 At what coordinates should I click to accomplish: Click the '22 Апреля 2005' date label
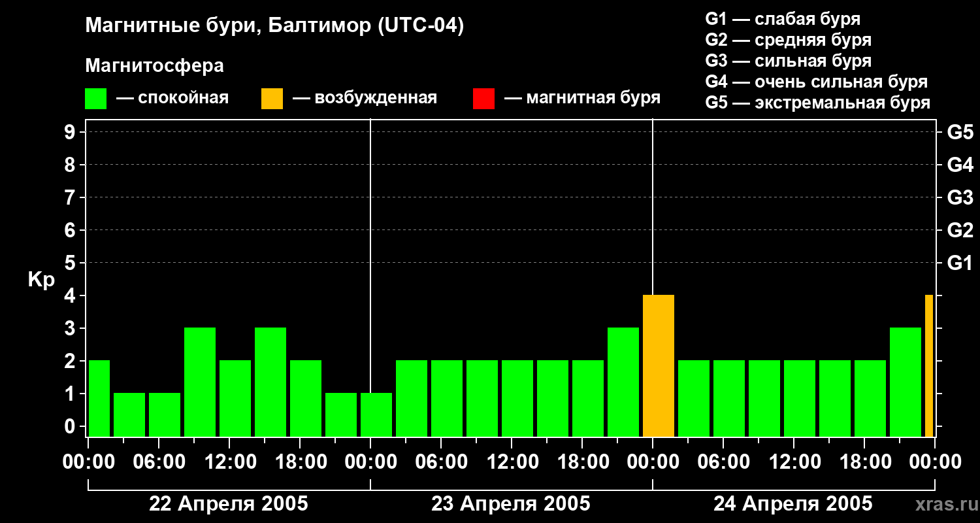tap(229, 504)
